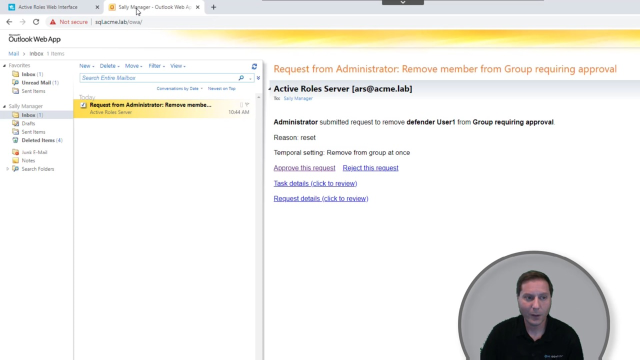This screenshot has width=640, height=360.
Task: Open the View dropdown menu
Action: click(178, 66)
